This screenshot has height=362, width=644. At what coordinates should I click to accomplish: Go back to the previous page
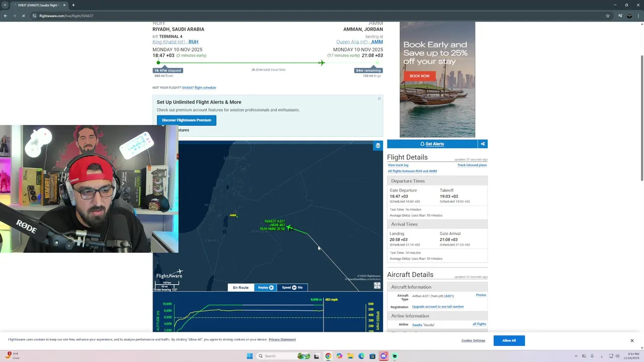pyautogui.click(x=6, y=16)
